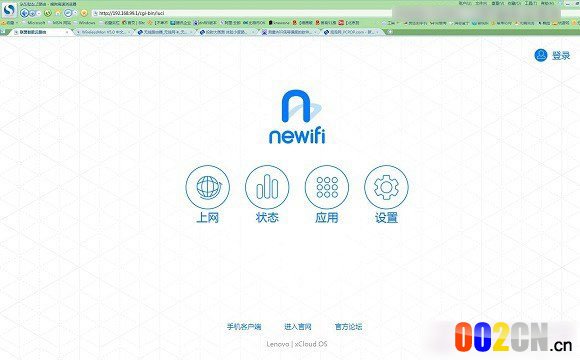Click the new tab button after last tab

(389, 32)
